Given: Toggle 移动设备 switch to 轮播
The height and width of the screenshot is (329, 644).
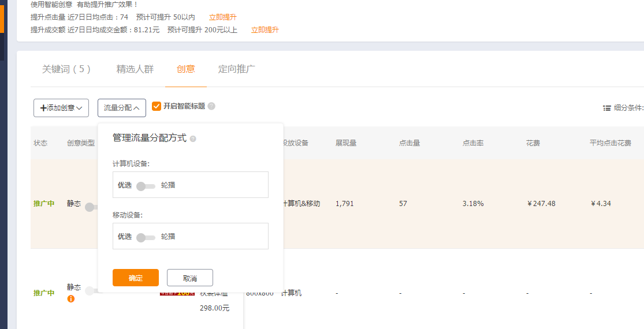Looking at the screenshot, I should (x=146, y=237).
